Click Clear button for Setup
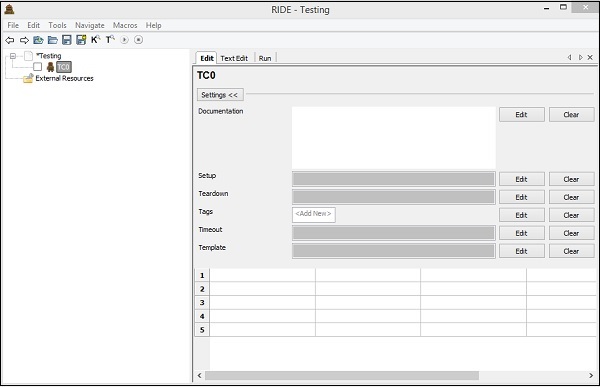 tap(571, 179)
